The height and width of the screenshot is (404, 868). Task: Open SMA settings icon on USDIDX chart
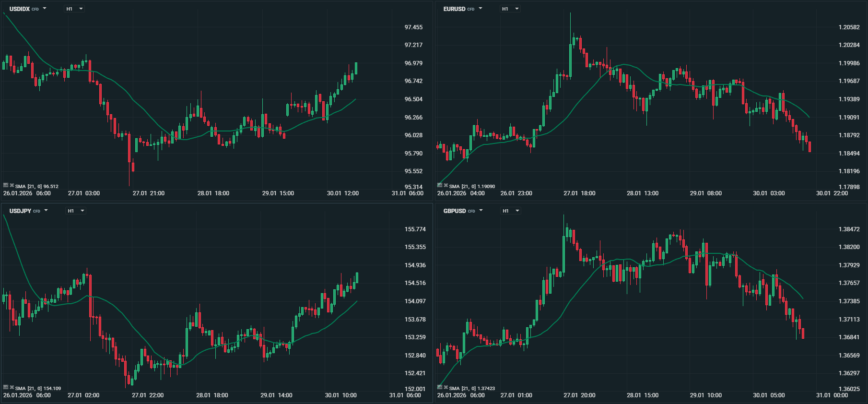pyautogui.click(x=6, y=185)
